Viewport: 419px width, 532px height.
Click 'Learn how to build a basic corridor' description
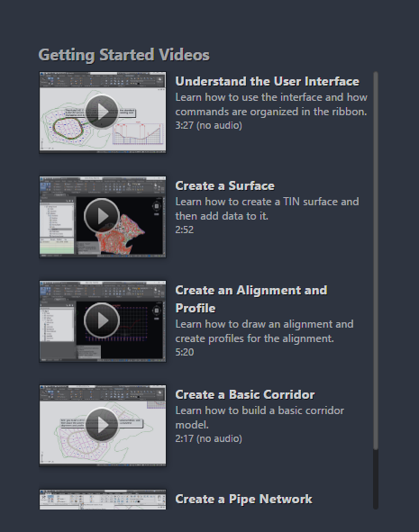tap(260, 418)
